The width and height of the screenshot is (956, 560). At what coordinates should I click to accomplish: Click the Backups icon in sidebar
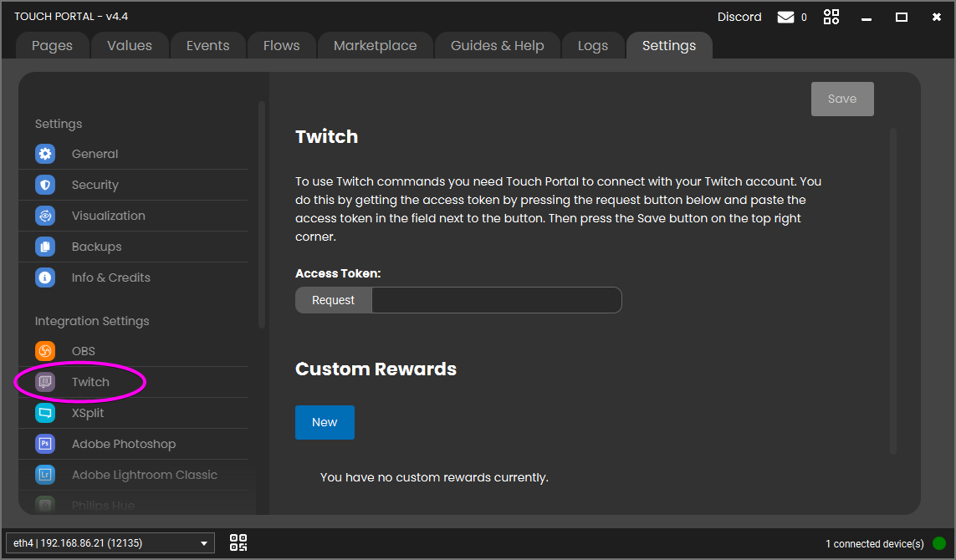click(x=45, y=247)
